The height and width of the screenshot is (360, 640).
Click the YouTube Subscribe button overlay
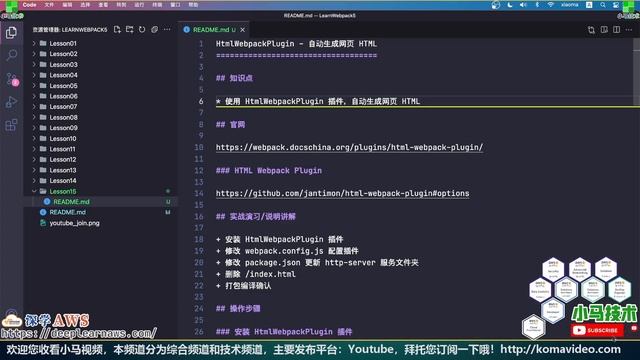(x=597, y=330)
